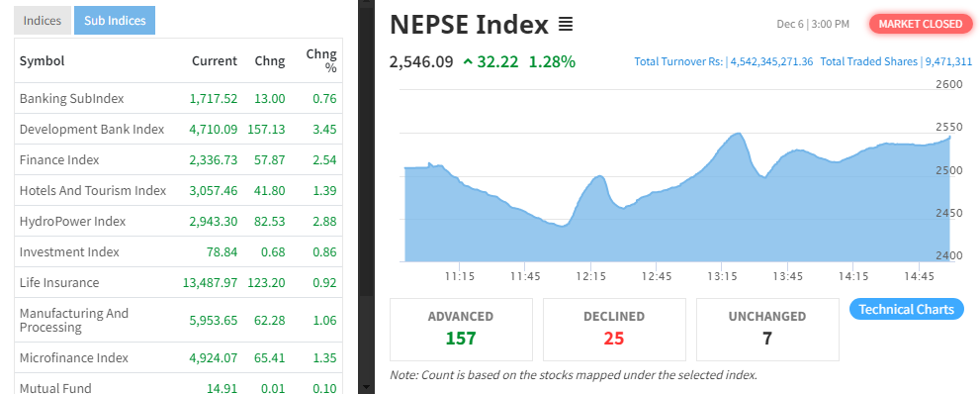Screen dimensions: 980x394
Task: Click the Life Insurance sub index
Action: click(x=59, y=282)
